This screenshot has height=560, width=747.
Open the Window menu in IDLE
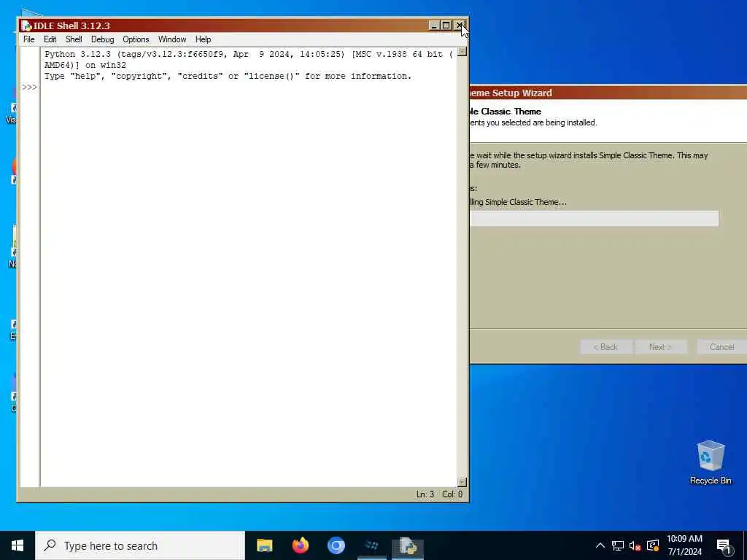coord(172,39)
